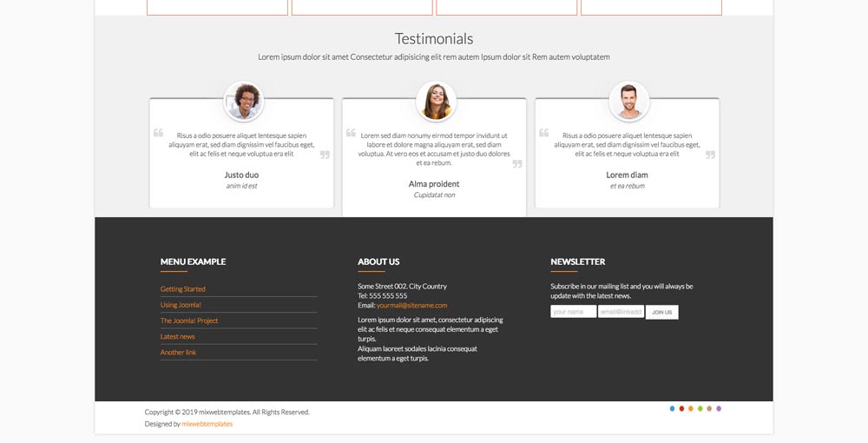
Task: Focus the newsletter email address field
Action: click(x=621, y=312)
